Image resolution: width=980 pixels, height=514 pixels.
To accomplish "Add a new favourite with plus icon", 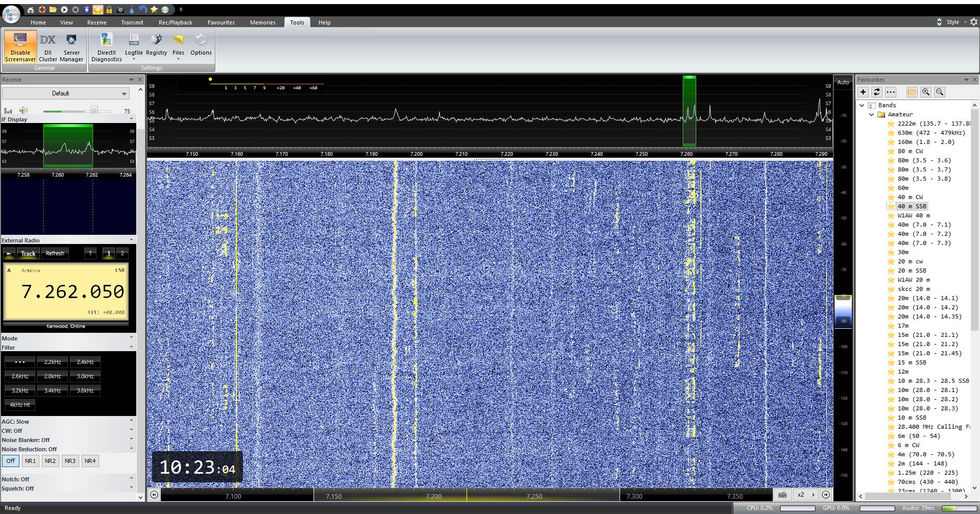I will [863, 92].
